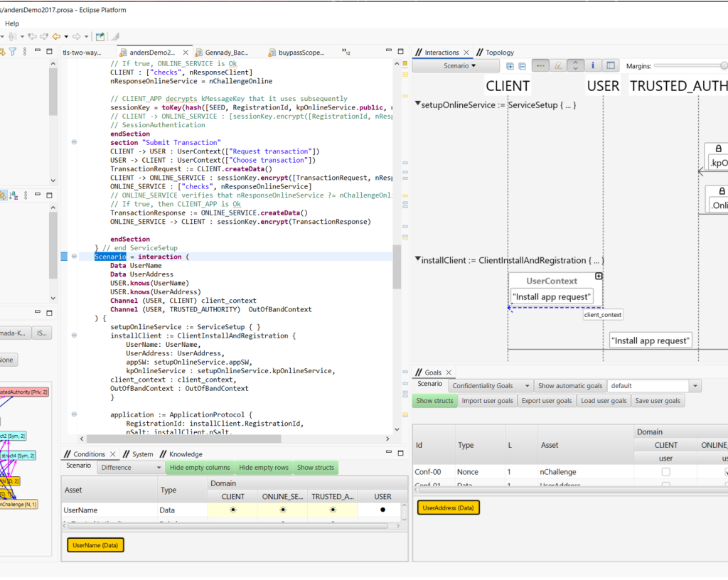Open the view menu dots beside the filter icon
The height and width of the screenshot is (580, 728).
coord(25,51)
